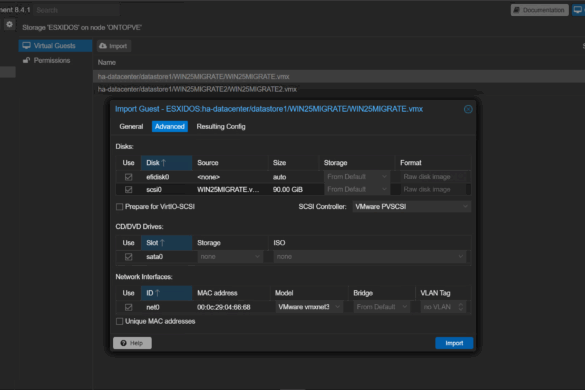Click the Name column header
The height and width of the screenshot is (390, 585).
[x=107, y=62]
